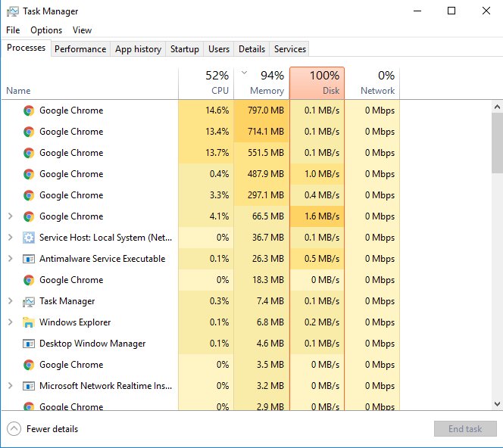Click Chrome icon in the 66.5 MB row
This screenshot has width=503, height=448.
click(29, 216)
